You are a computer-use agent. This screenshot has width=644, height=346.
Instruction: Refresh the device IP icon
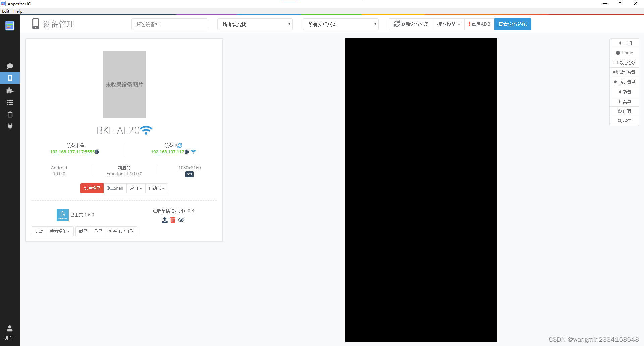180,146
